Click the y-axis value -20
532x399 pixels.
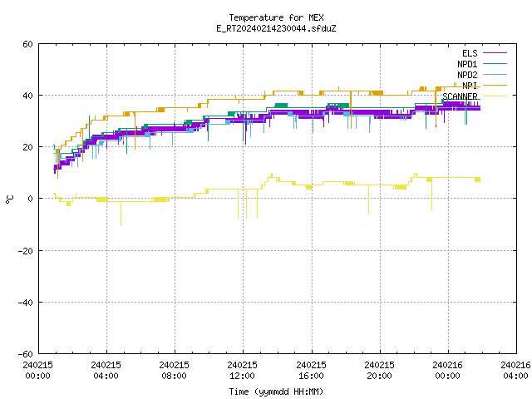26,251
